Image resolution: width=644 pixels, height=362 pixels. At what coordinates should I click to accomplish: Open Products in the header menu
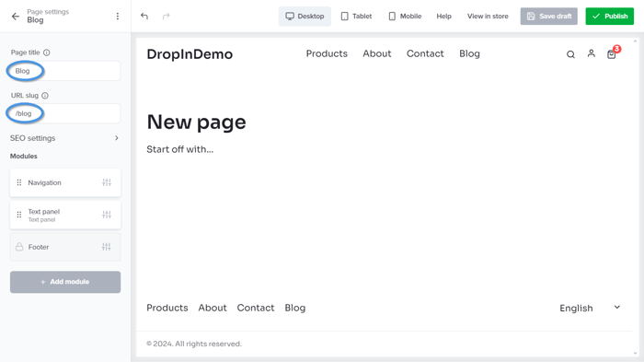point(327,53)
